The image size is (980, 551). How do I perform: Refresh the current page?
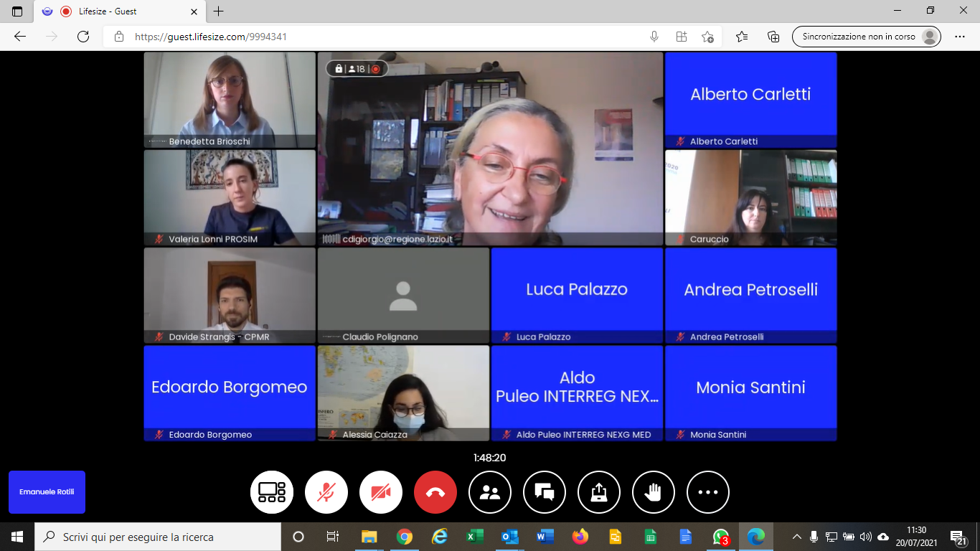[83, 37]
